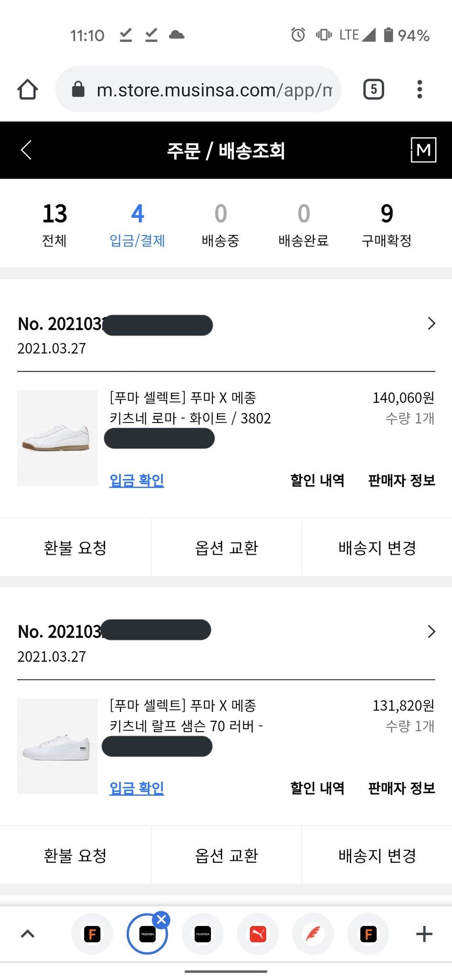Add a new tab with plus icon

pyautogui.click(x=424, y=934)
